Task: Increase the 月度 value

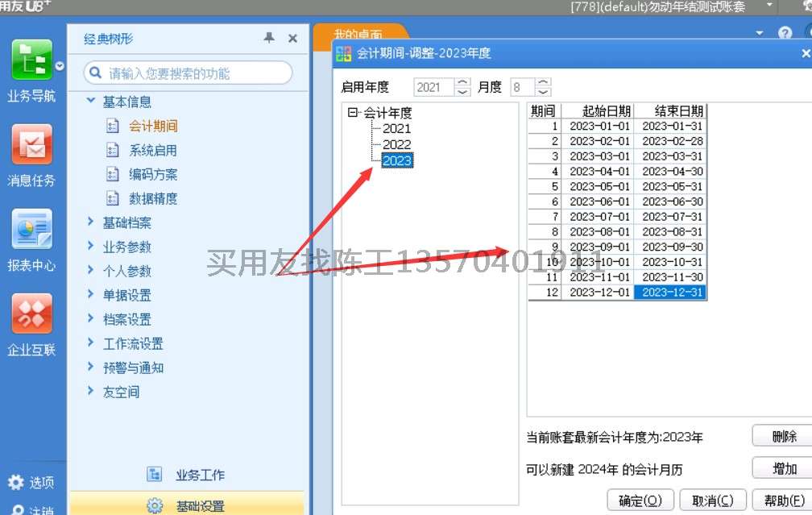Action: click(543, 82)
